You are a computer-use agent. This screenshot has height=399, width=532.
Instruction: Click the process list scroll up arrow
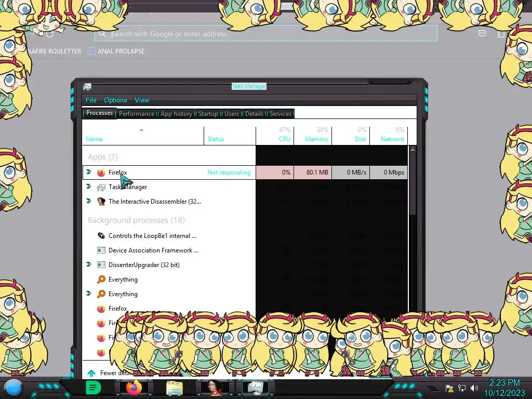pos(413,150)
